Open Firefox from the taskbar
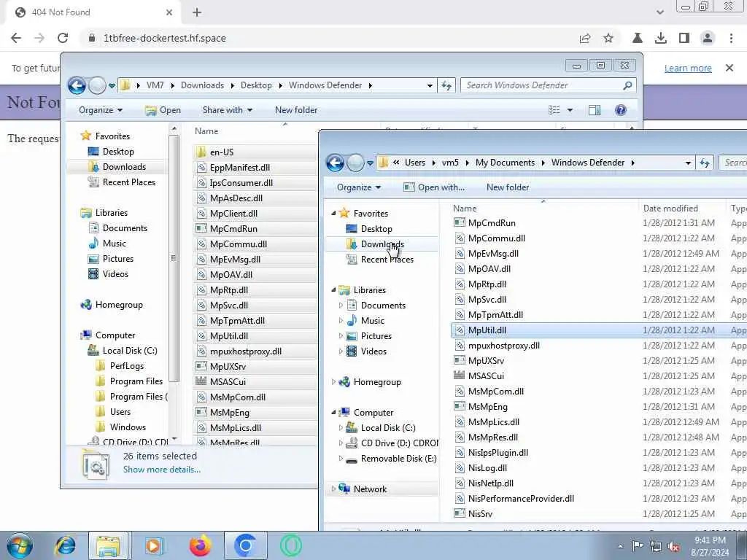747x560 pixels. coord(201,545)
